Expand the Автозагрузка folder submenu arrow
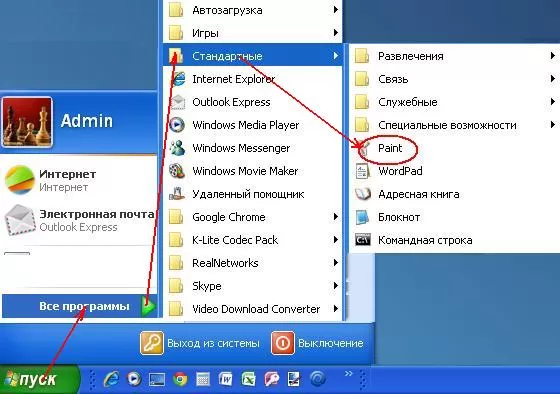The width and height of the screenshot is (560, 394). click(335, 10)
